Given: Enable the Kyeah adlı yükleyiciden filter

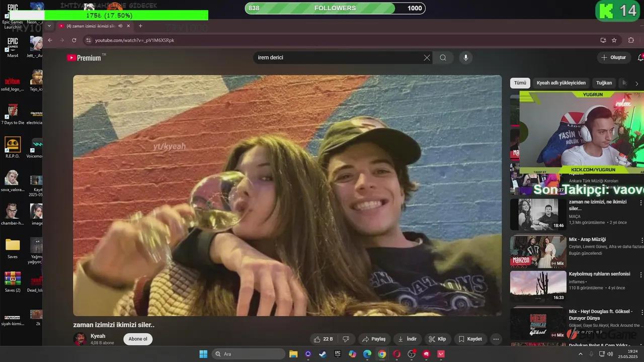Looking at the screenshot, I should [x=561, y=82].
